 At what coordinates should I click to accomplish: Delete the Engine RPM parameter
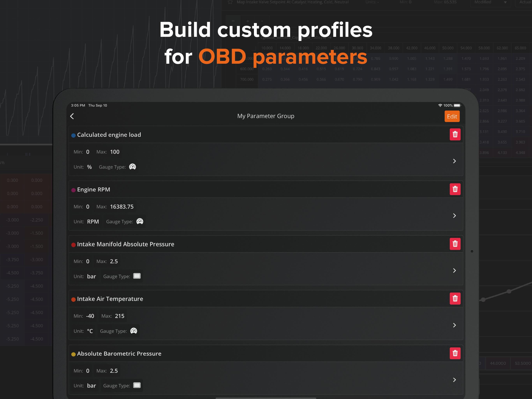(455, 189)
